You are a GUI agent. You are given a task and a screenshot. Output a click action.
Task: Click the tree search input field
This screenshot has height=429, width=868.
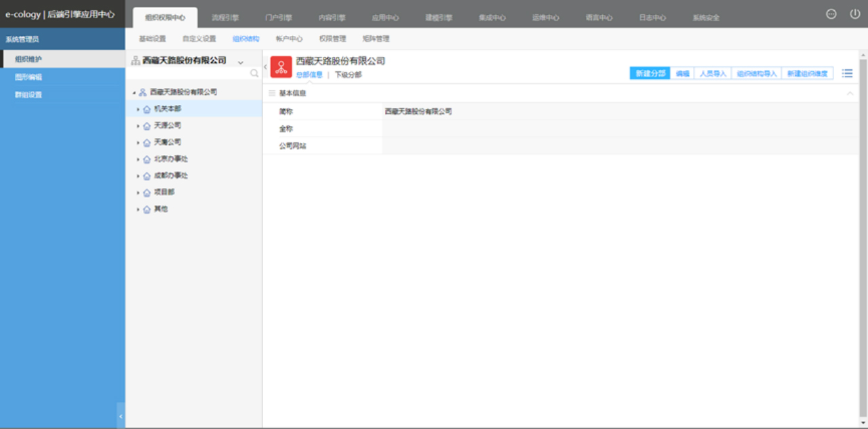pyautogui.click(x=189, y=73)
